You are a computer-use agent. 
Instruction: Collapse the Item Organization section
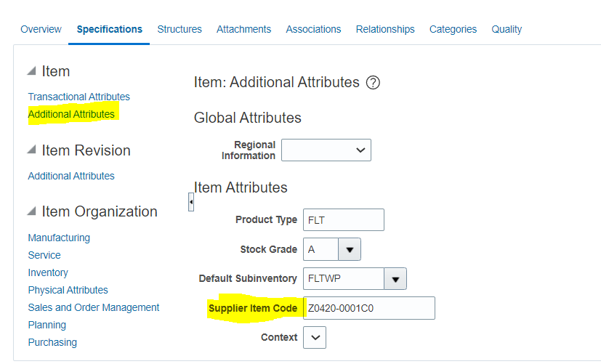point(32,211)
